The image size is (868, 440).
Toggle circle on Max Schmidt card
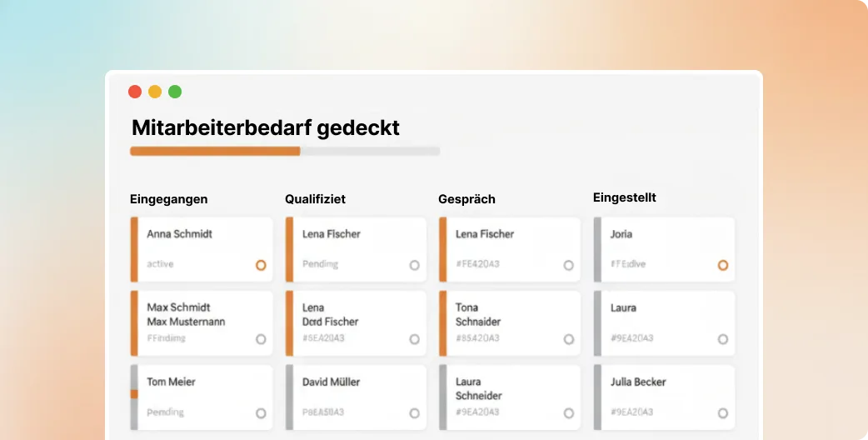pyautogui.click(x=261, y=339)
